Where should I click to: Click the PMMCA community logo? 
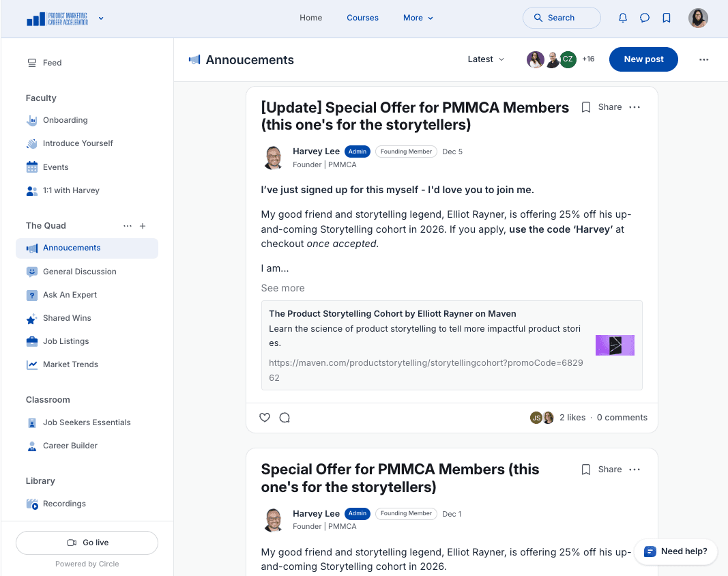coord(57,18)
